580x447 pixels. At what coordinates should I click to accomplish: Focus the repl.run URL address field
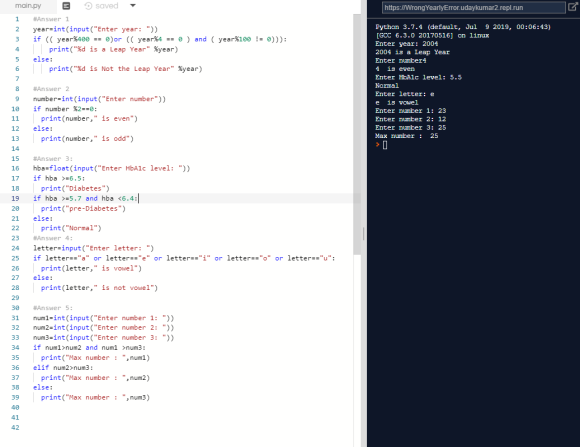(473, 7)
